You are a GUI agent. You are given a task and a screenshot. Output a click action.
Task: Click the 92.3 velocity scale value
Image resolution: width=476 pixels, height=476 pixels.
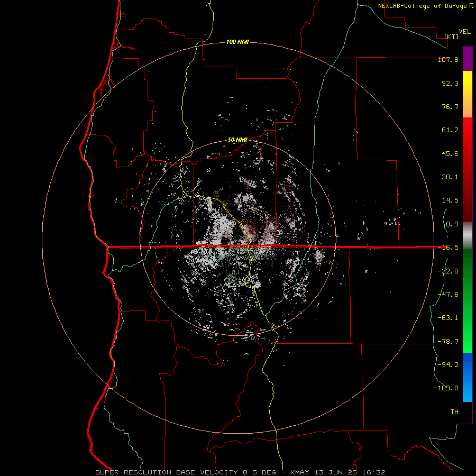click(x=450, y=83)
